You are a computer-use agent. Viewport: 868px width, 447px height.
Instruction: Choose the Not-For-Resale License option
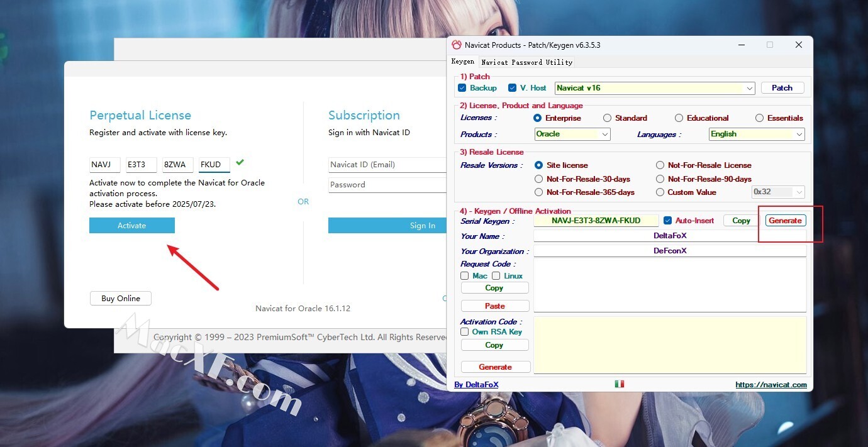tap(660, 165)
